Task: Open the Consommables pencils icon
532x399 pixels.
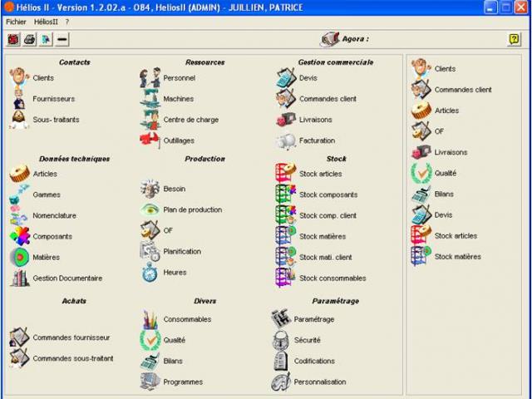Action: (x=150, y=319)
